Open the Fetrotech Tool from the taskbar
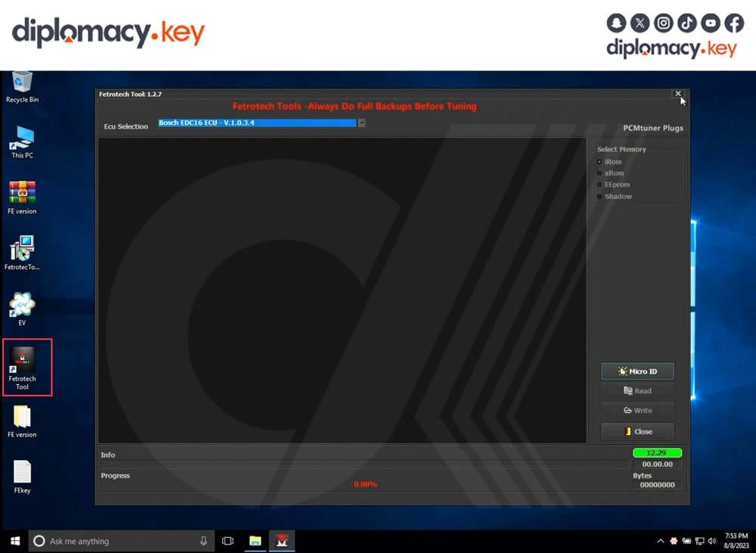 pos(281,541)
